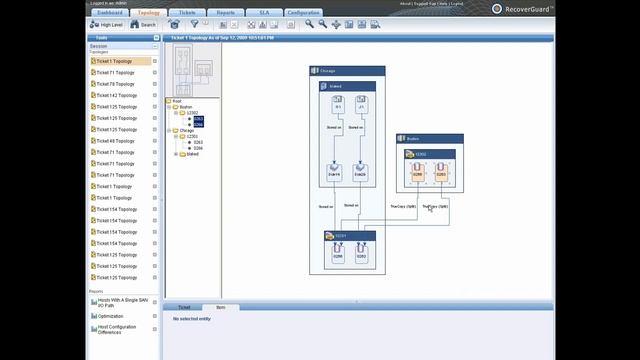Click the Help link at top
This screenshot has height=360, width=640.
[443, 4]
